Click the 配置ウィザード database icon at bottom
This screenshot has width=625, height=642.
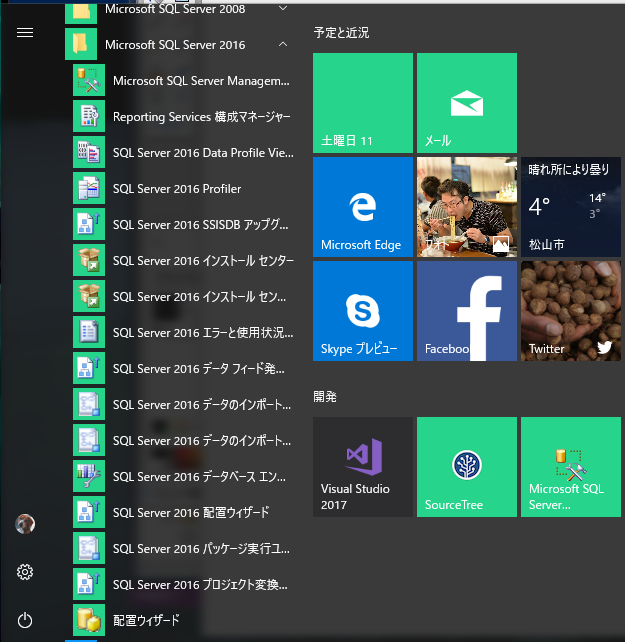[89, 621]
